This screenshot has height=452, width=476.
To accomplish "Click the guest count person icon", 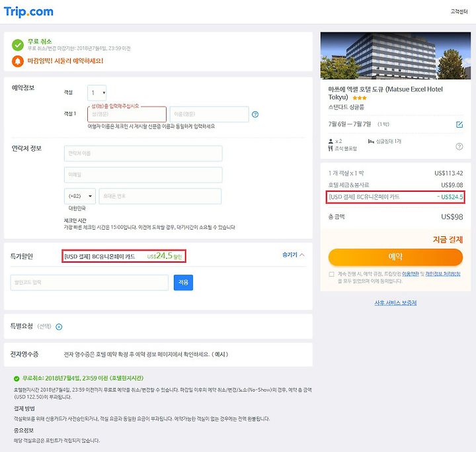I will coord(331,142).
